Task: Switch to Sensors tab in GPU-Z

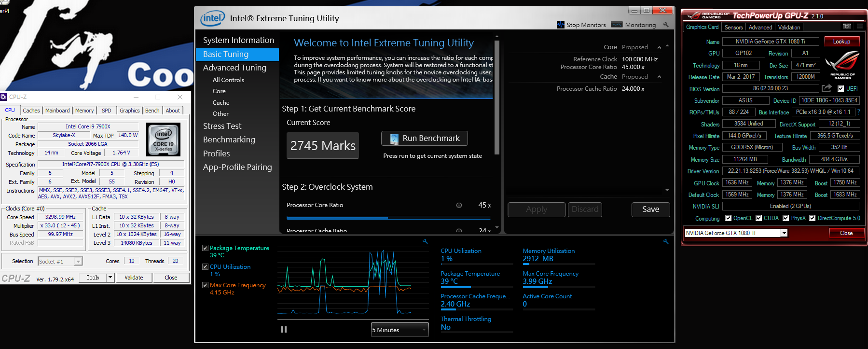Action: tap(733, 28)
